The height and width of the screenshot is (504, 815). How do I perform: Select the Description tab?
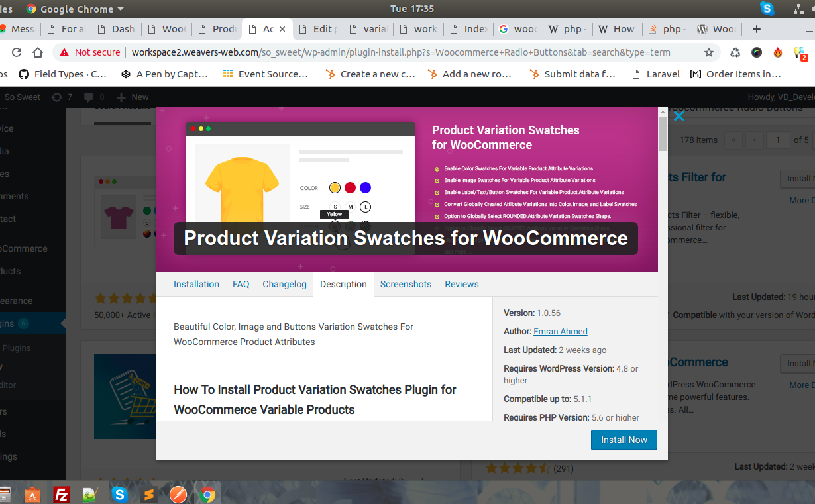(x=343, y=284)
